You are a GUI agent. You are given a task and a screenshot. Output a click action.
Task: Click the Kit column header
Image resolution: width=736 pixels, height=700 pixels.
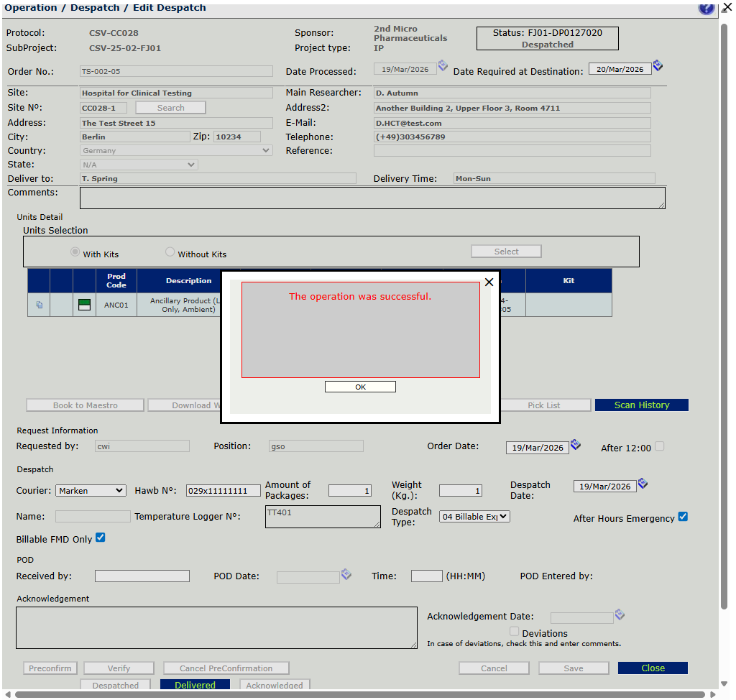point(569,280)
